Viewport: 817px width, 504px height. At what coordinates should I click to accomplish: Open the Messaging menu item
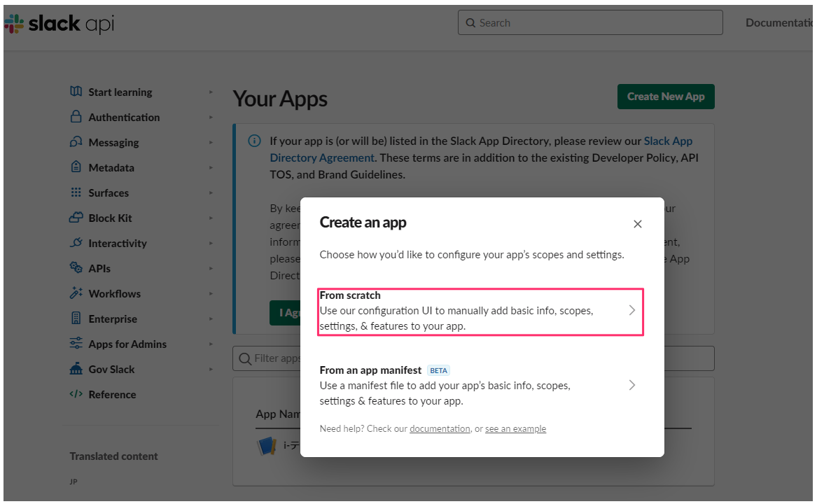(x=113, y=142)
